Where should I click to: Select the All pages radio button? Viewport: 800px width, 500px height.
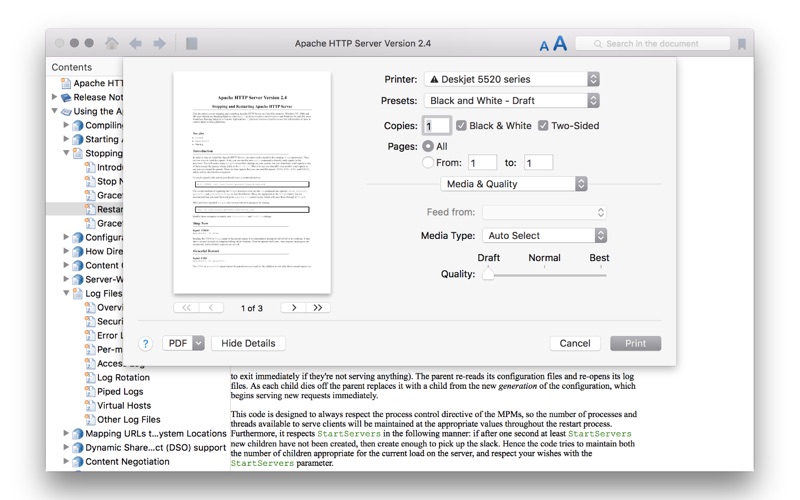[x=428, y=146]
